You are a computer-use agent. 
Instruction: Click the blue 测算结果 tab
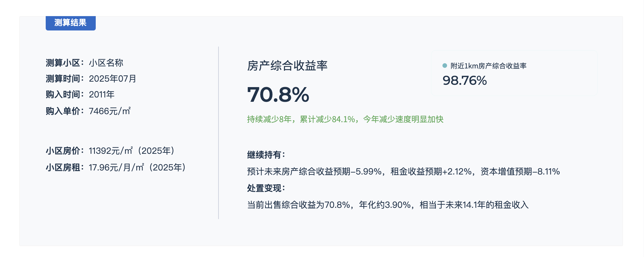pyautogui.click(x=70, y=23)
